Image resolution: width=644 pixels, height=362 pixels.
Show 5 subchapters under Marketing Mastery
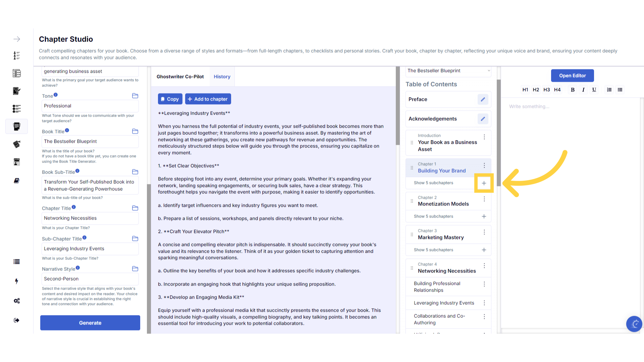click(433, 250)
